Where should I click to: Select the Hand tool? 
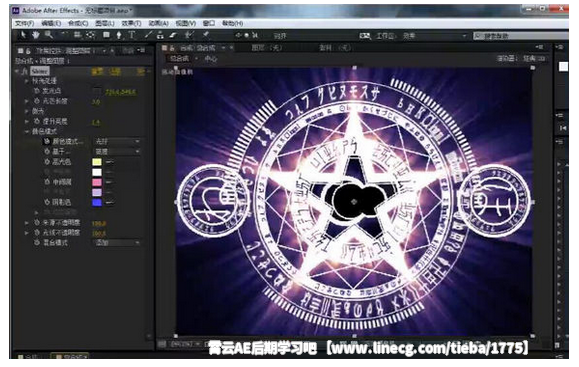point(35,35)
